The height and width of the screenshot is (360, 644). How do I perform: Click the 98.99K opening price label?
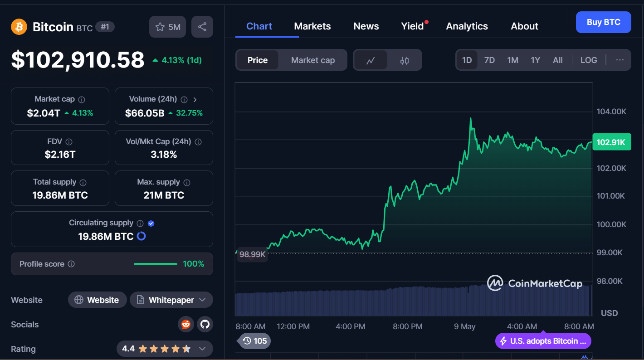(252, 254)
